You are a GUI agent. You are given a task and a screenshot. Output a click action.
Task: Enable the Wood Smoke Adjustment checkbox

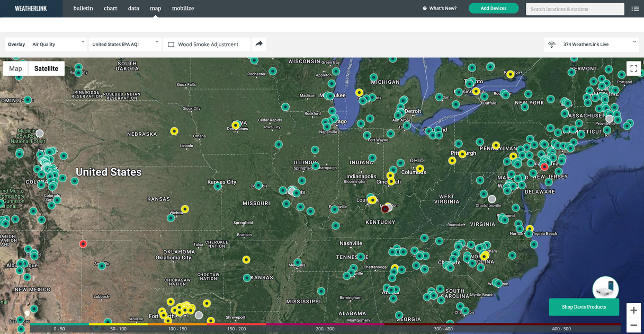pyautogui.click(x=171, y=44)
